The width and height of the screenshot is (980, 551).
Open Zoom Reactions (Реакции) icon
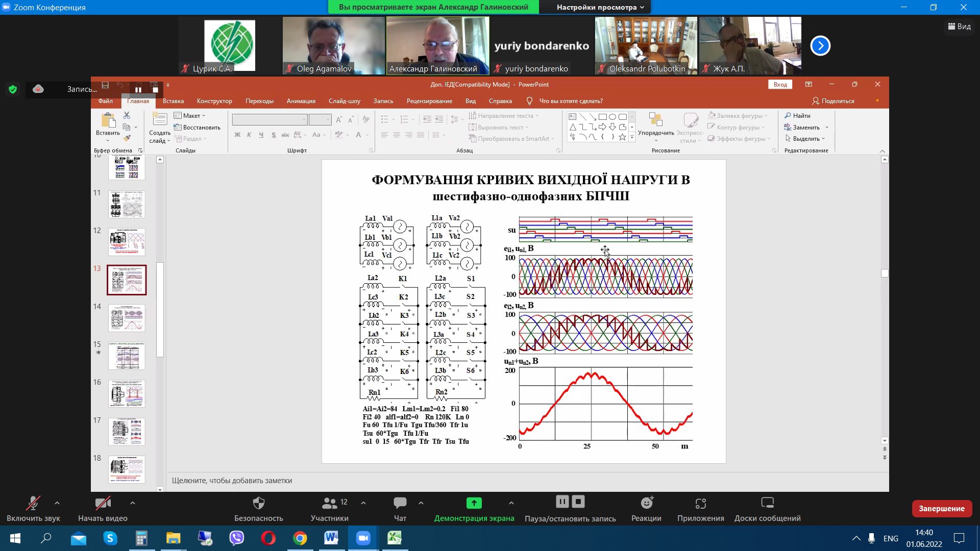[647, 503]
